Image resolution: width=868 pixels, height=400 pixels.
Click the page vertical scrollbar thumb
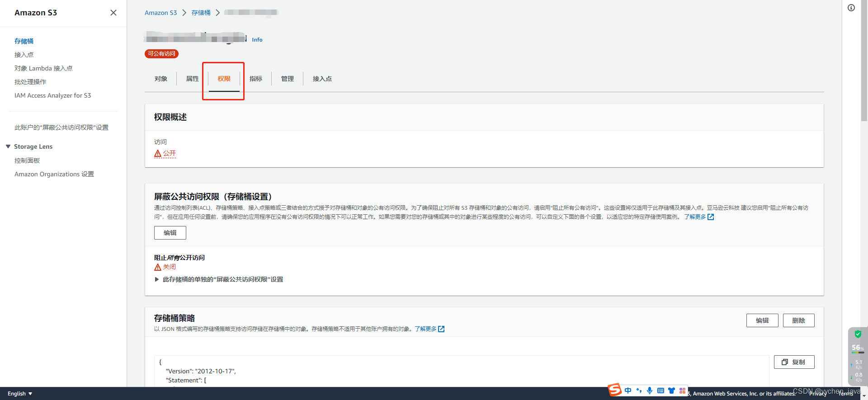pos(864,61)
